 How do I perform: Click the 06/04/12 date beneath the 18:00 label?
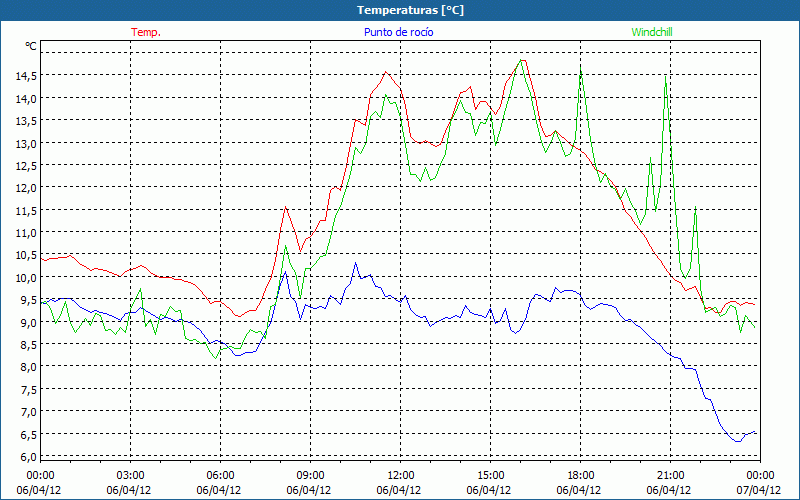click(x=579, y=490)
